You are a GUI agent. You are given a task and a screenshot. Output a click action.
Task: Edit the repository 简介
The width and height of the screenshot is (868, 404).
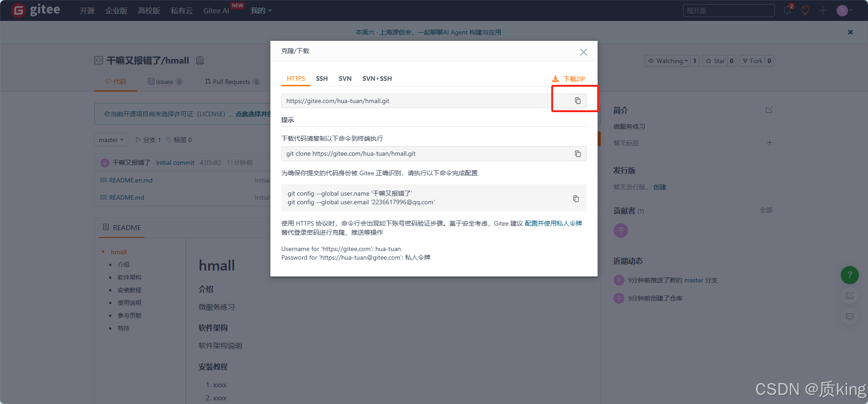tap(769, 110)
